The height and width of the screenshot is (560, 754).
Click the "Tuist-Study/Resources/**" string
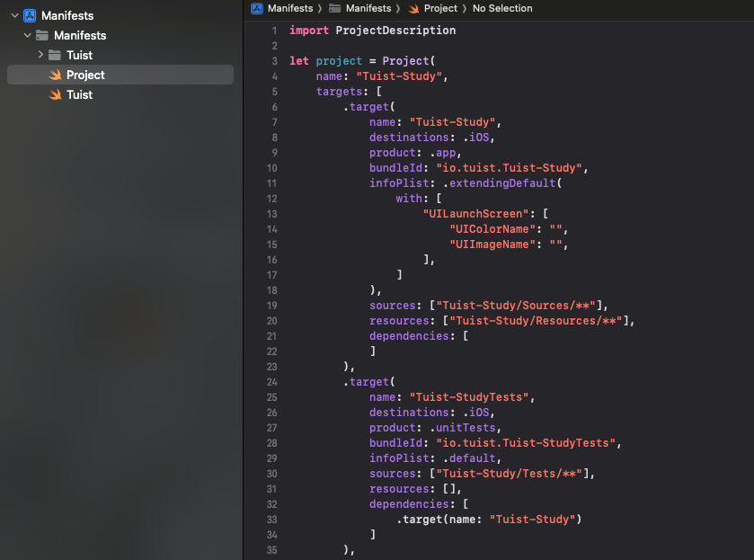536,321
